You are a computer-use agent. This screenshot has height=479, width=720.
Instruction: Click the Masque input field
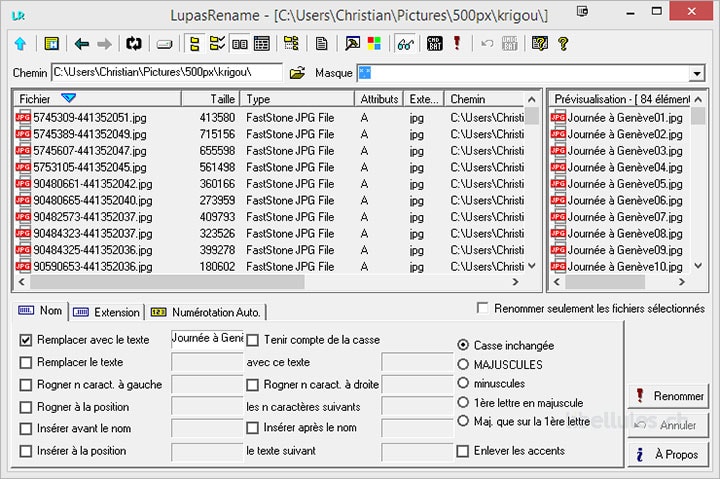tap(523, 73)
